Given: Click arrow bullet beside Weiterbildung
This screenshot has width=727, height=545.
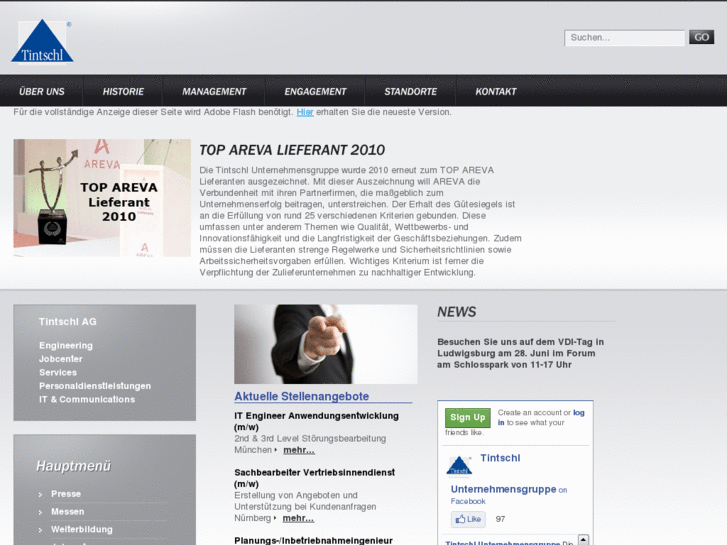Looking at the screenshot, I should [x=40, y=530].
